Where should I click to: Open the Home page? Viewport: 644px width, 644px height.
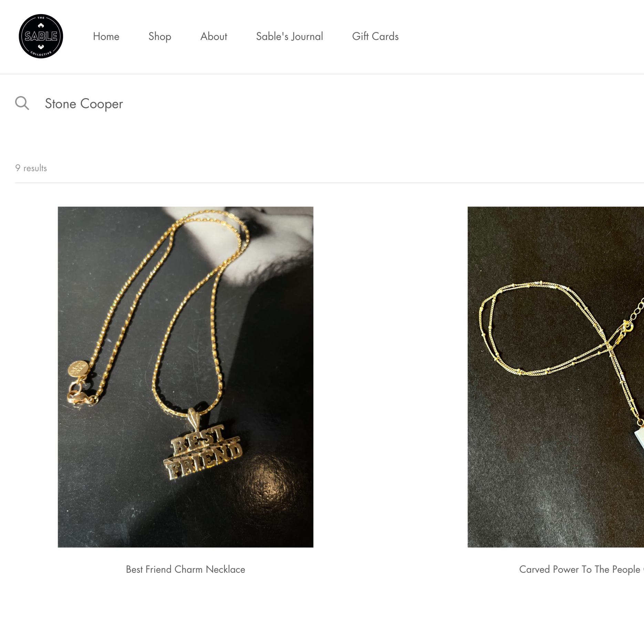coord(106,36)
